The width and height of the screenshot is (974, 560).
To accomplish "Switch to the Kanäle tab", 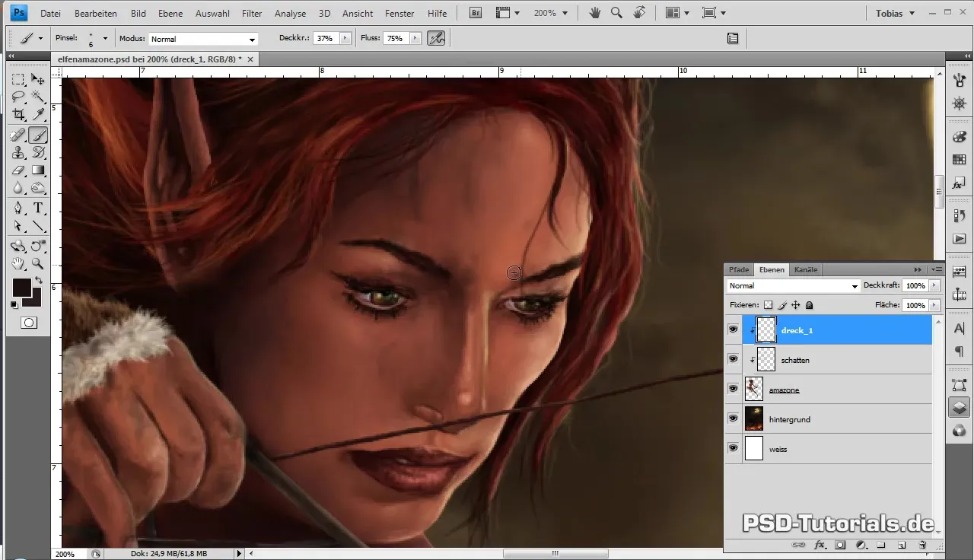I will [x=806, y=269].
